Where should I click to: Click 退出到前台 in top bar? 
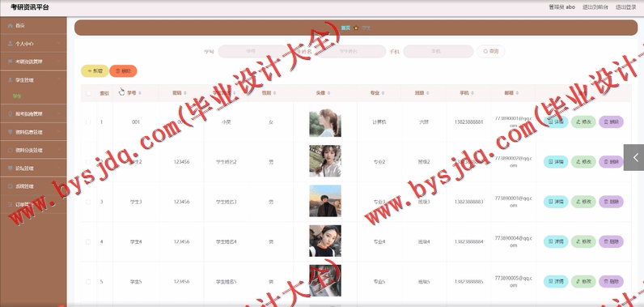[x=595, y=7]
